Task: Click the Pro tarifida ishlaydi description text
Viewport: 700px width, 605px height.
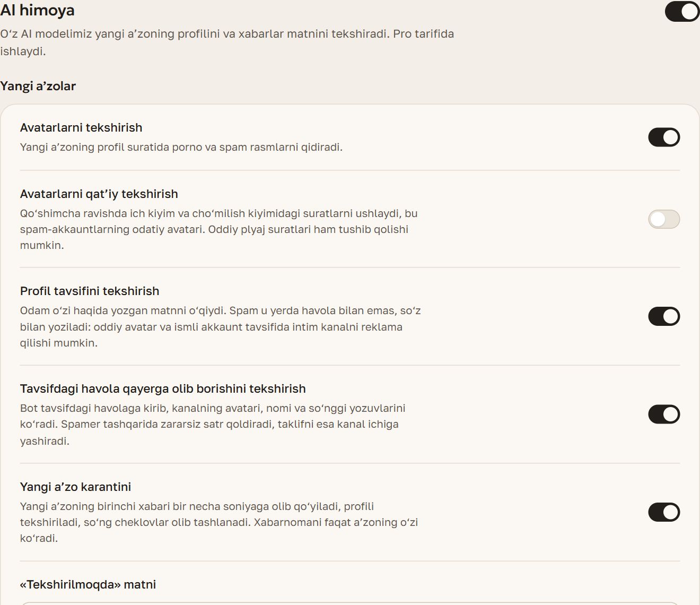Action: coord(227,42)
